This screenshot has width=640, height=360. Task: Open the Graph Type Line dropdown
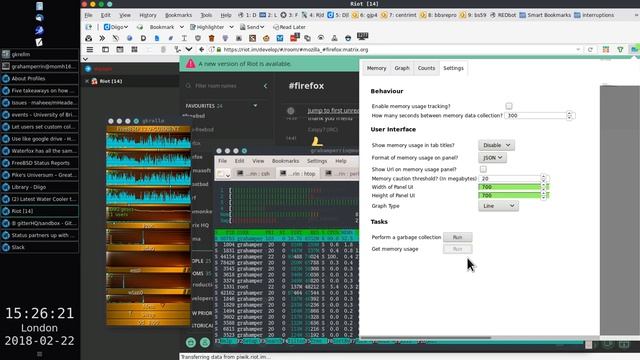[498, 206]
